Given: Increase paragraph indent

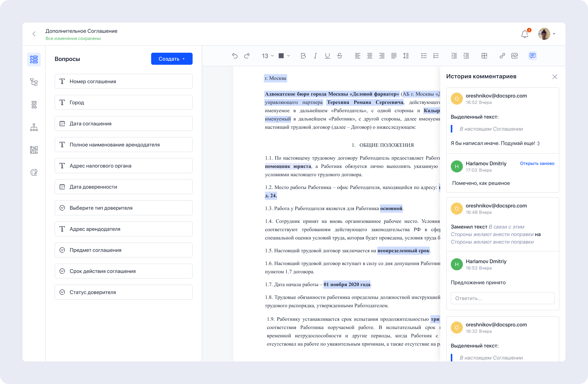Looking at the screenshot, I should 454,56.
